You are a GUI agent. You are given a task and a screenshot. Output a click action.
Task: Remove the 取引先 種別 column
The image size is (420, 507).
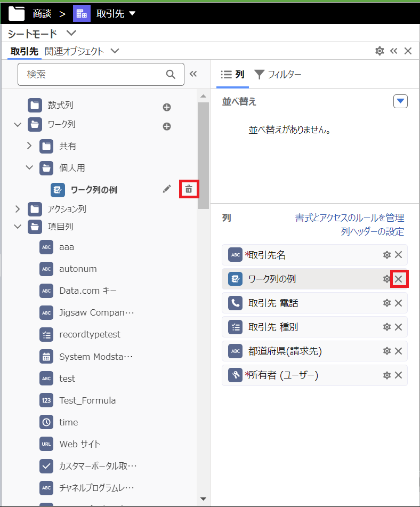pos(398,327)
